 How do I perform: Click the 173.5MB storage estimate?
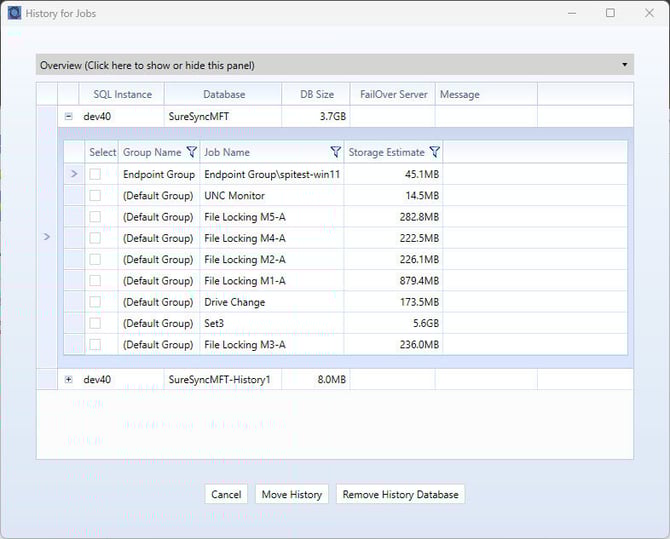pos(419,302)
